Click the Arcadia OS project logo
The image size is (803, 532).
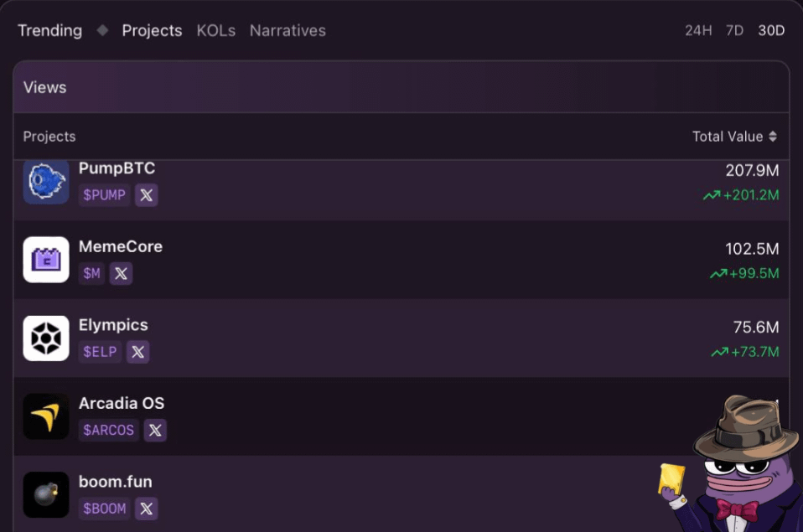tap(46, 416)
